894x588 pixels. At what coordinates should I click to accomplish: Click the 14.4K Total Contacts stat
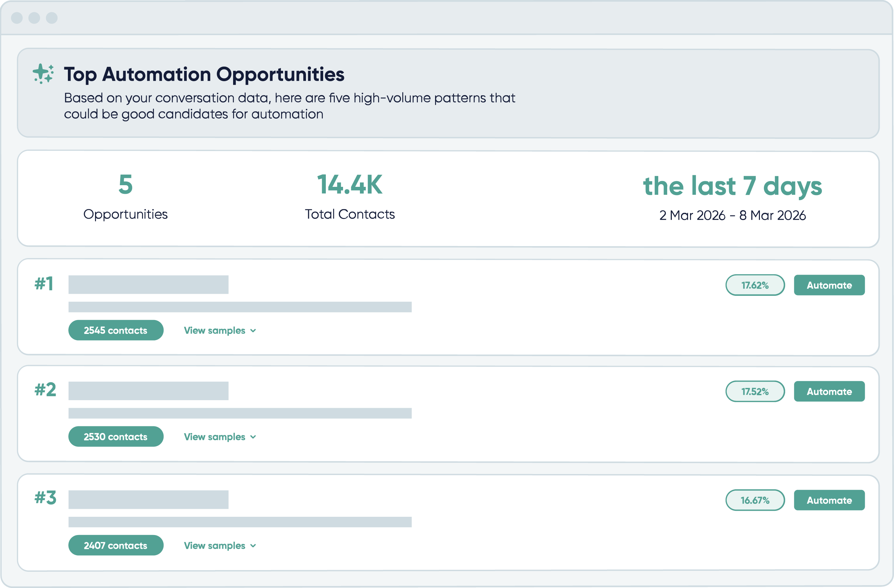click(x=350, y=185)
